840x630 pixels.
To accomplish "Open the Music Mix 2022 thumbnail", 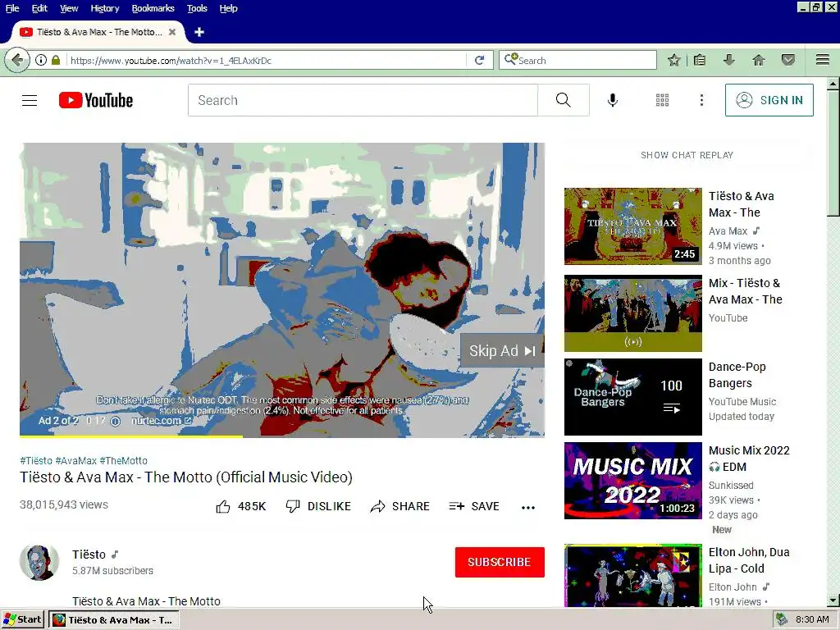I will point(632,481).
